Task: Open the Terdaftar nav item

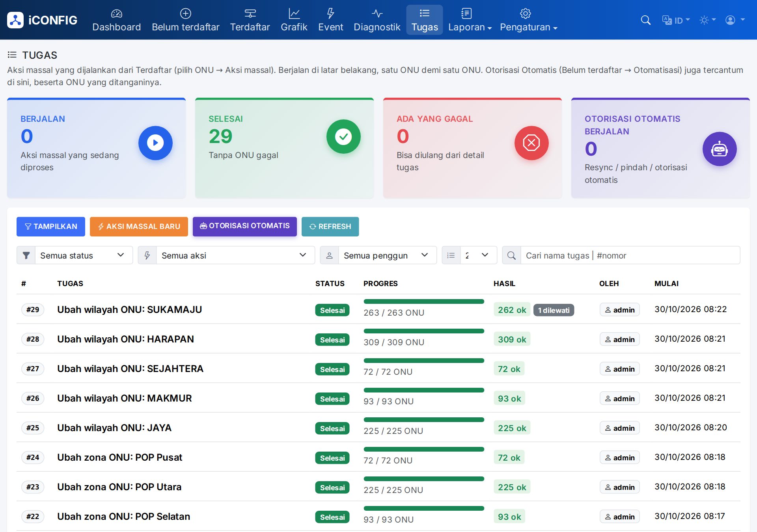Action: click(x=250, y=20)
